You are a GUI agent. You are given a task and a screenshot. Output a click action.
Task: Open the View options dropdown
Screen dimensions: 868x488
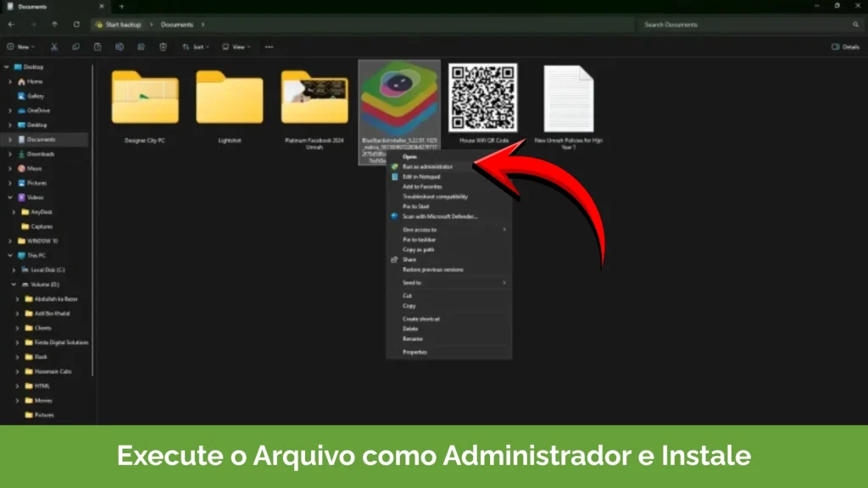coord(237,47)
